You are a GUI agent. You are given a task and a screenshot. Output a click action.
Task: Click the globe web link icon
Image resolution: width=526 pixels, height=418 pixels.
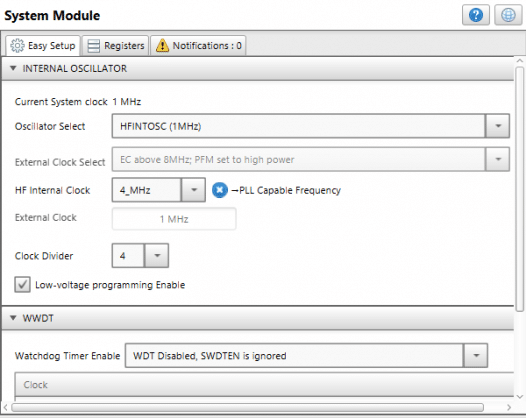click(x=508, y=15)
